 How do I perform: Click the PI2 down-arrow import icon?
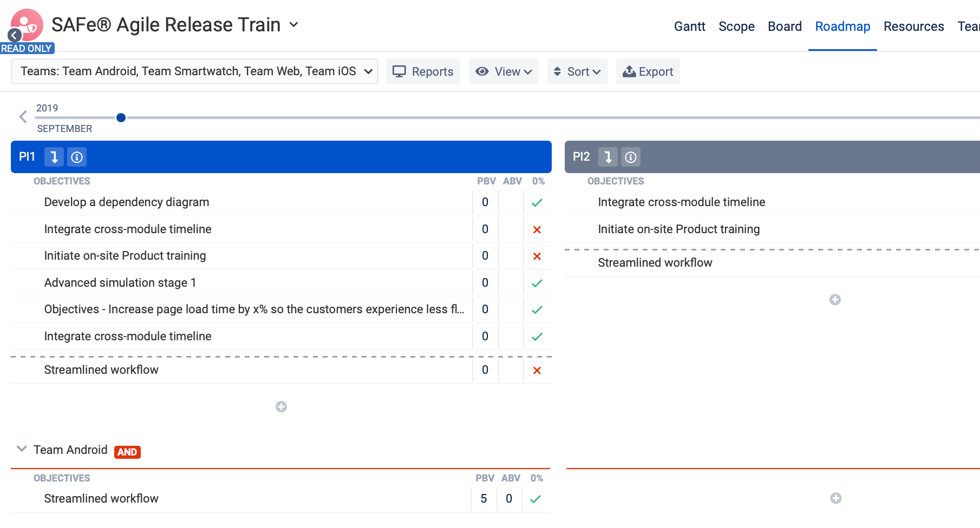pyautogui.click(x=607, y=157)
